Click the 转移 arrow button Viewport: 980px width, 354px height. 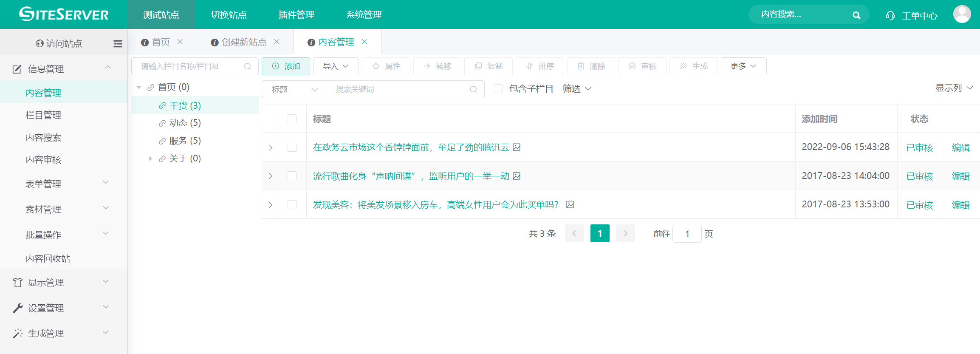(438, 66)
